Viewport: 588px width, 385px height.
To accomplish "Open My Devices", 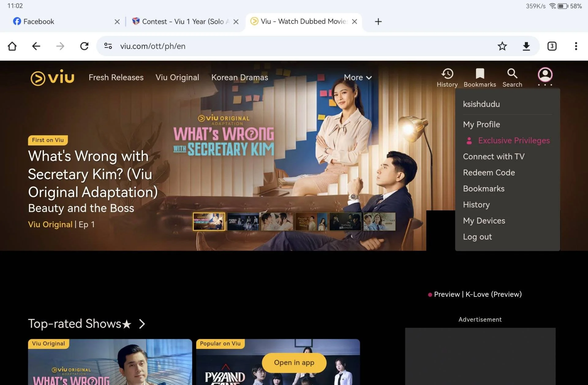I will pyautogui.click(x=484, y=221).
